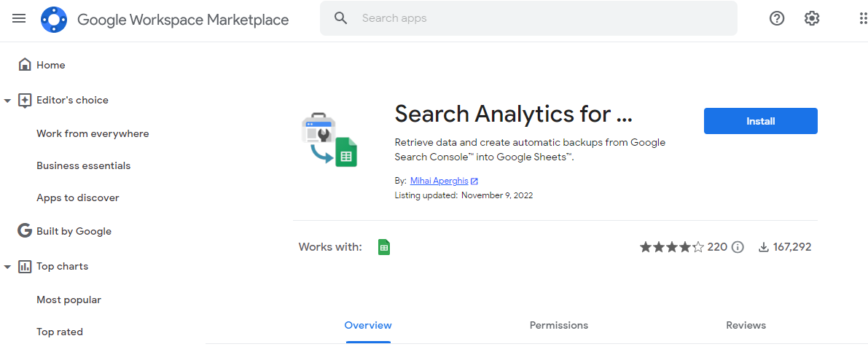Click the Editor's choice label

[73, 100]
